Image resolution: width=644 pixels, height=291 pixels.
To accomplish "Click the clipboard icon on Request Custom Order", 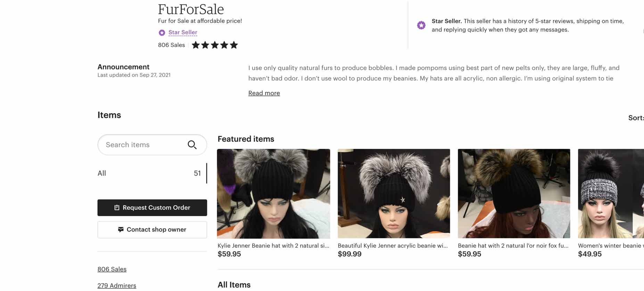I will (x=117, y=207).
